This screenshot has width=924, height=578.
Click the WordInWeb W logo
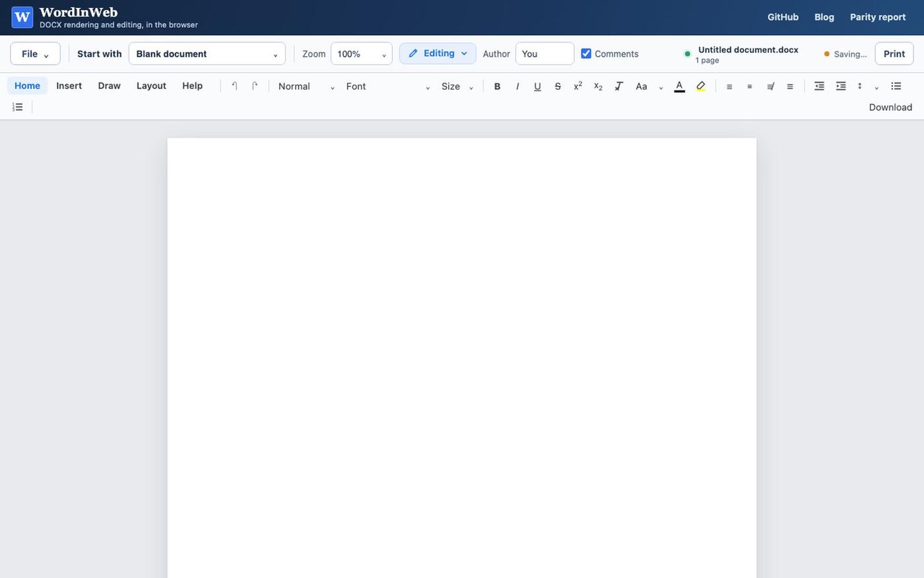point(22,17)
